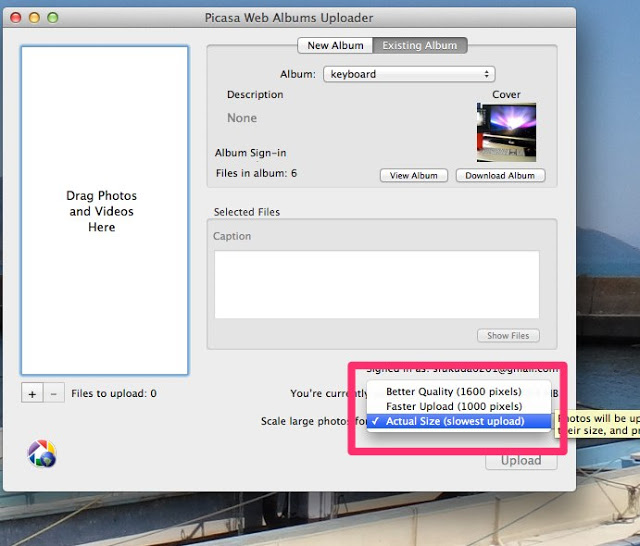
Task: Open the View Album button
Action: coord(413,175)
